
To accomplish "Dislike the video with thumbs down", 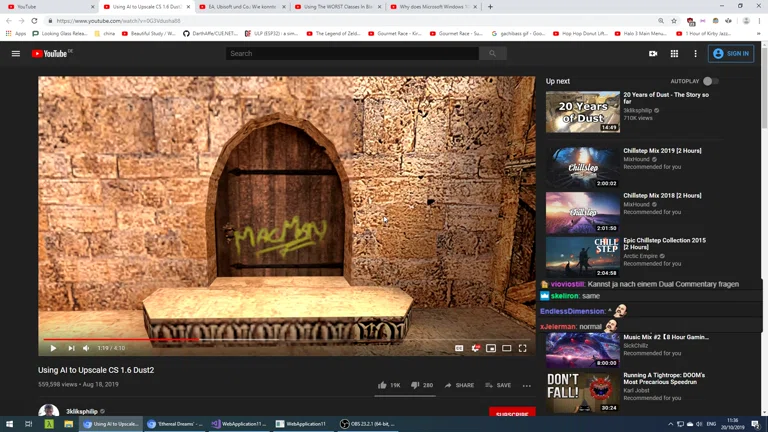I will tap(421, 385).
